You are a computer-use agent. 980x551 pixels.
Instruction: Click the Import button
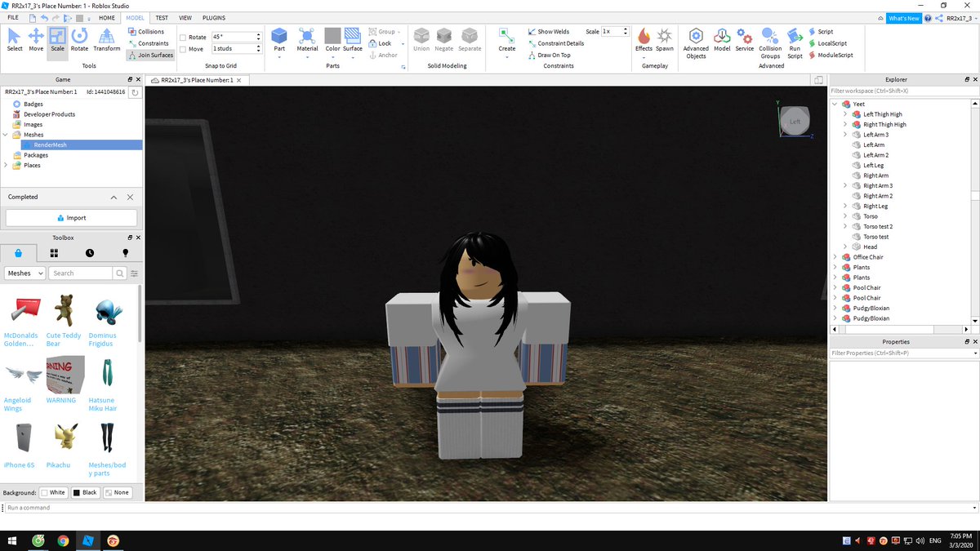pos(71,218)
